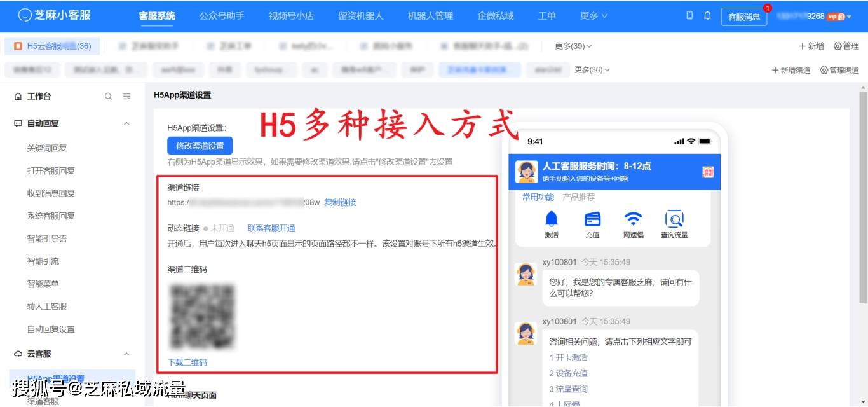Click 复制链接 link

340,202
